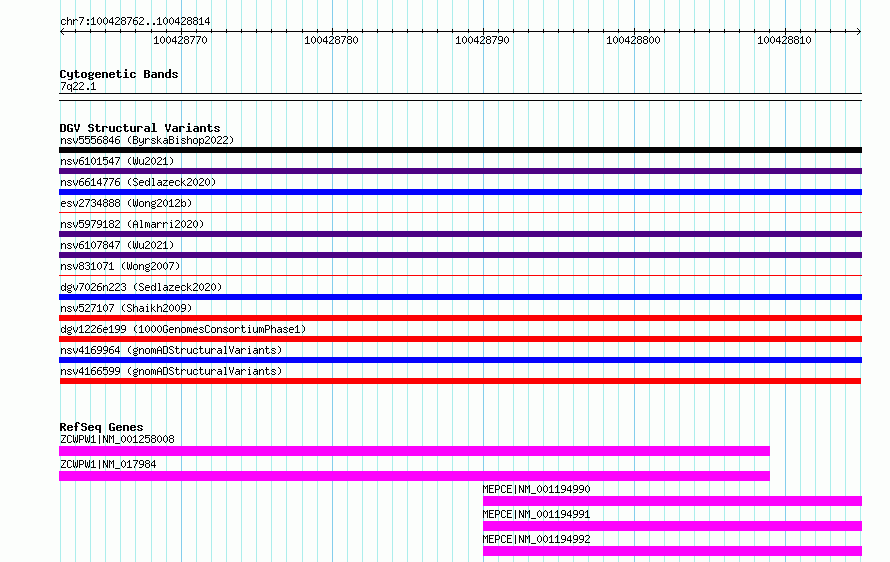Select the magenta MEPCE NM_001194992 gene bar

tap(673, 551)
